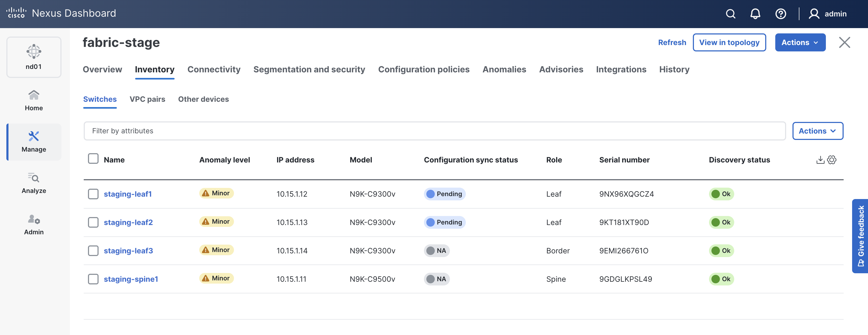The image size is (868, 335).
Task: Open Admin section in sidebar
Action: (x=34, y=224)
